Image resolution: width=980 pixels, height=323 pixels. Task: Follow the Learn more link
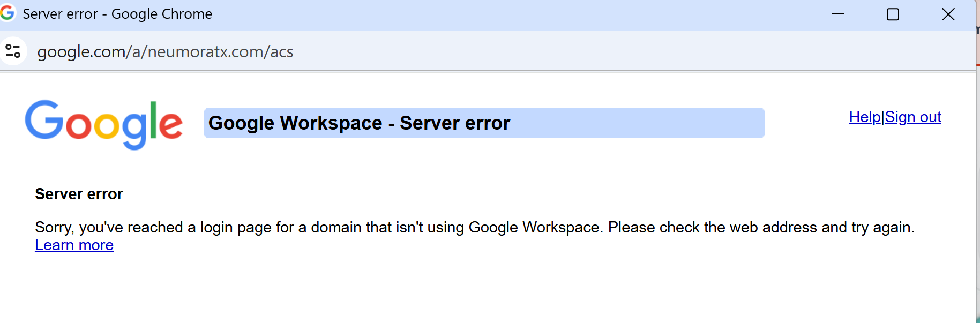74,245
